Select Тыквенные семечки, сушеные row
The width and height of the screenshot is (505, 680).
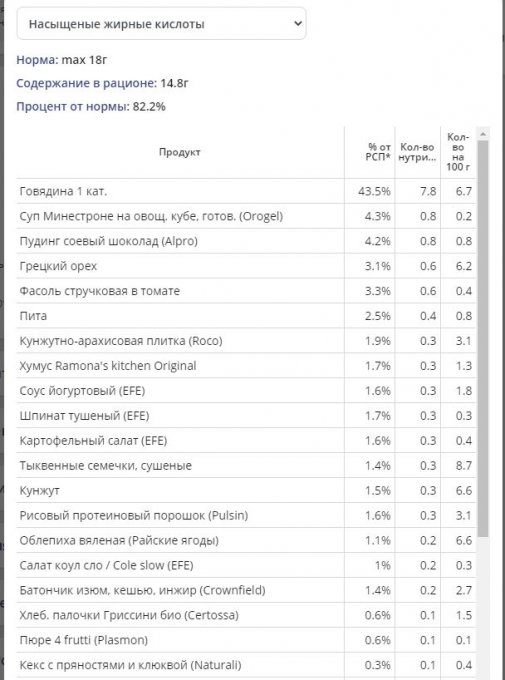(x=246, y=465)
